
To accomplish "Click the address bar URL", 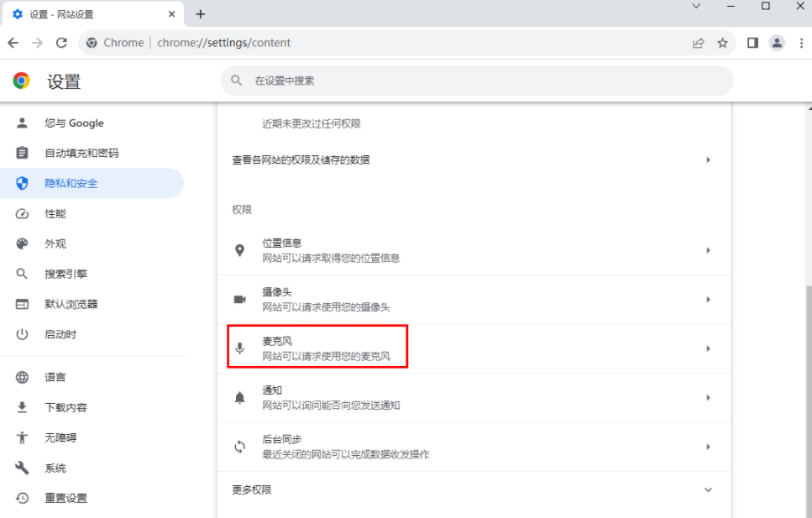I will pos(223,43).
